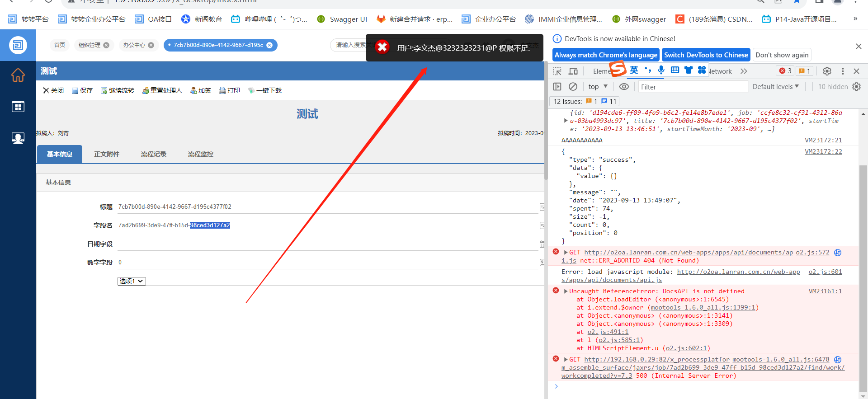Open the contacts icon in left sidebar

click(18, 138)
